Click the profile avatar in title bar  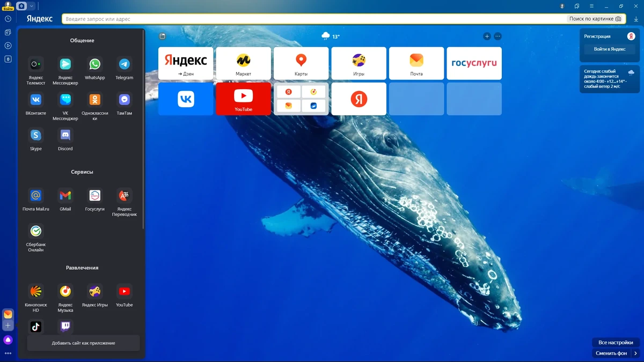pos(562,6)
